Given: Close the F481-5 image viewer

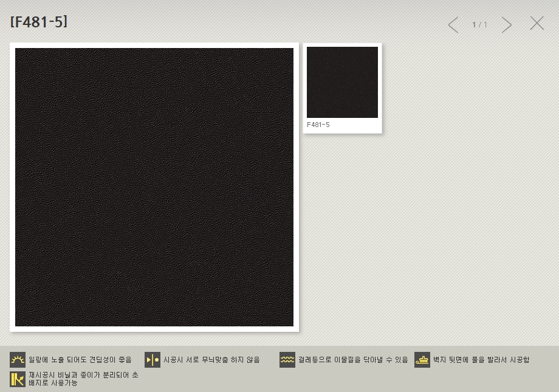Looking at the screenshot, I should 537,24.
